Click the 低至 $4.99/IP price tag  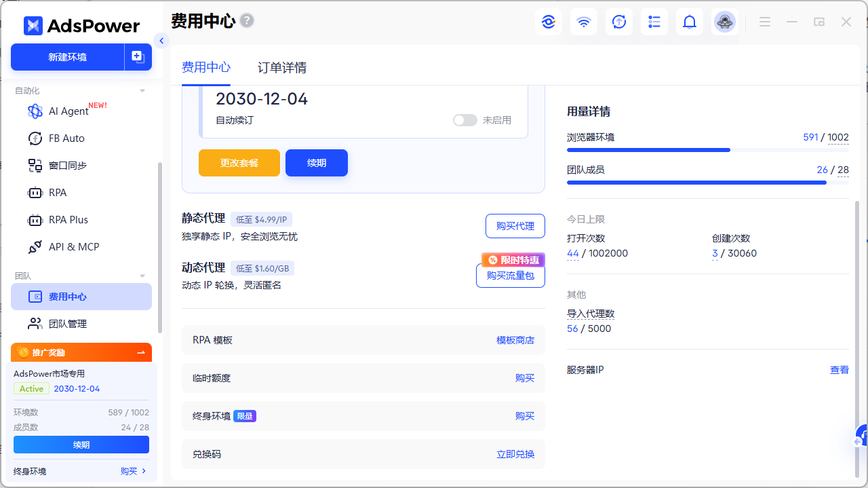261,219
